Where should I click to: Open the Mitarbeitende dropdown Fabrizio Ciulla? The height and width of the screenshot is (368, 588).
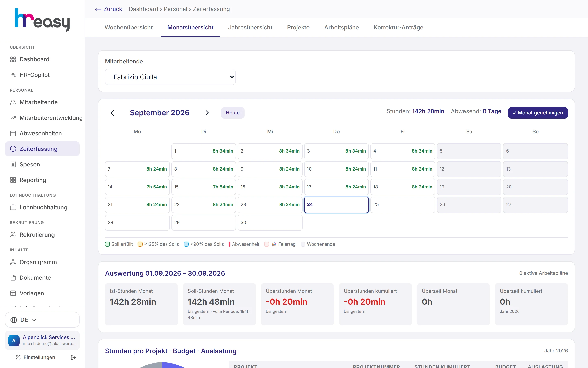click(170, 77)
